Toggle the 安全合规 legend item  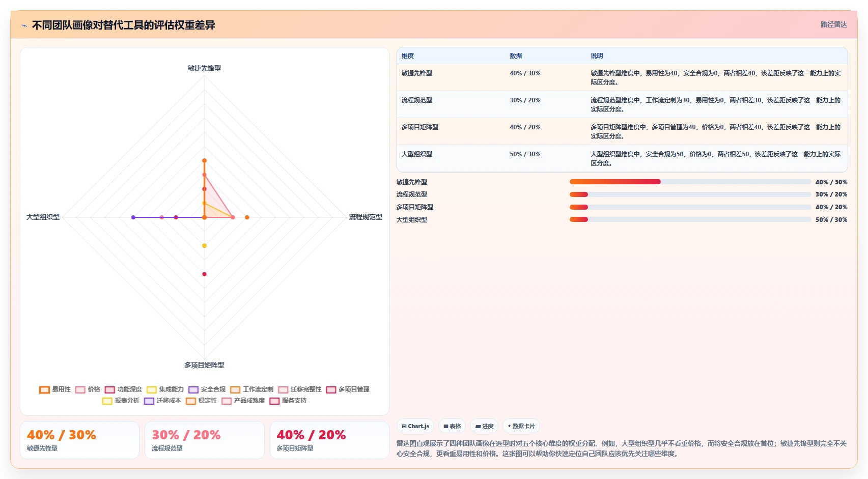pyautogui.click(x=207, y=389)
